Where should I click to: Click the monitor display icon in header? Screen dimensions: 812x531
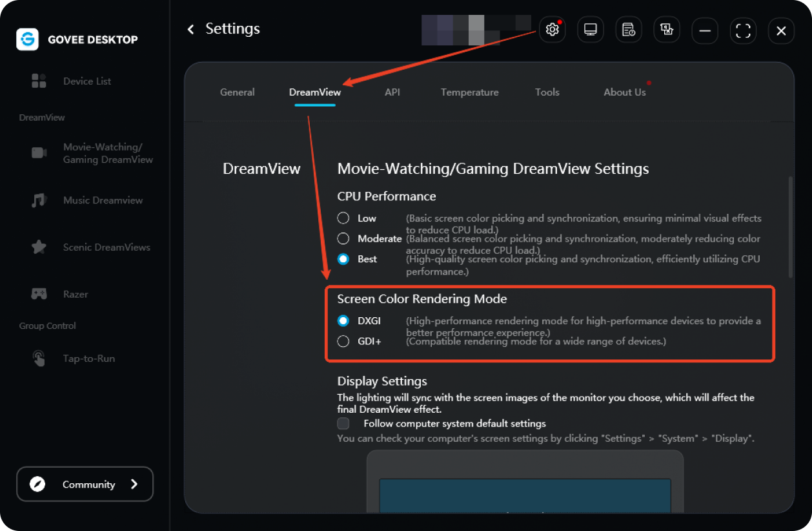pos(590,30)
